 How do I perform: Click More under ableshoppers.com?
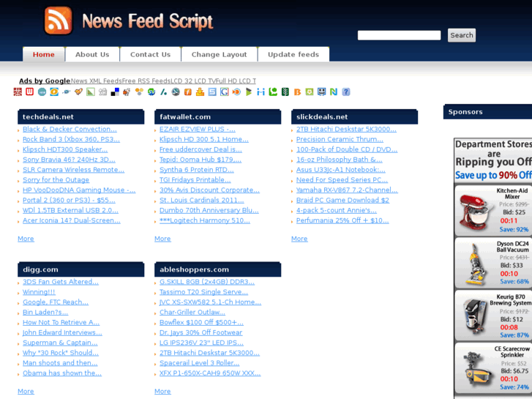pos(162,392)
